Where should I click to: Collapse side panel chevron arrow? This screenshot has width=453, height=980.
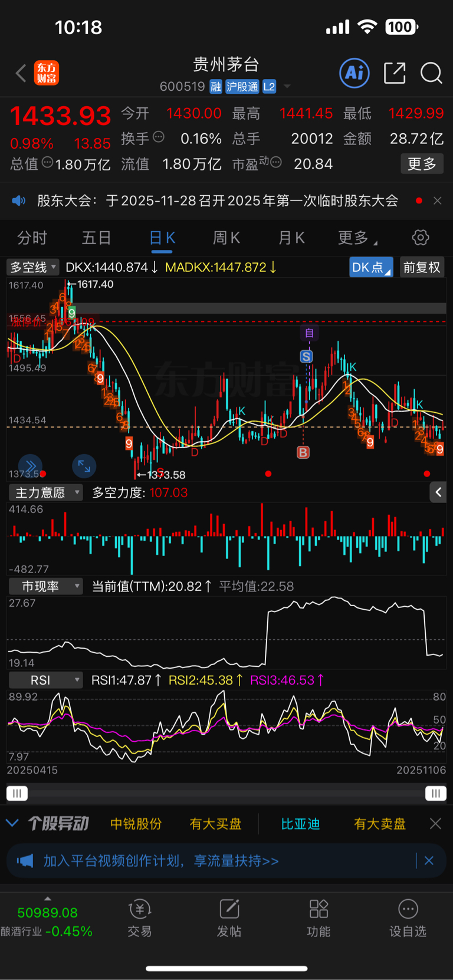point(438,492)
